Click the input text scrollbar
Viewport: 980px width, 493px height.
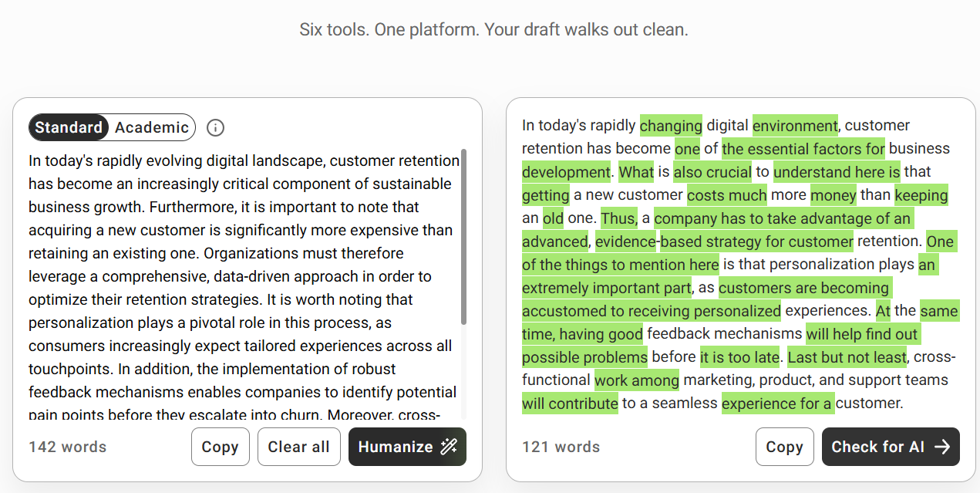[463, 237]
